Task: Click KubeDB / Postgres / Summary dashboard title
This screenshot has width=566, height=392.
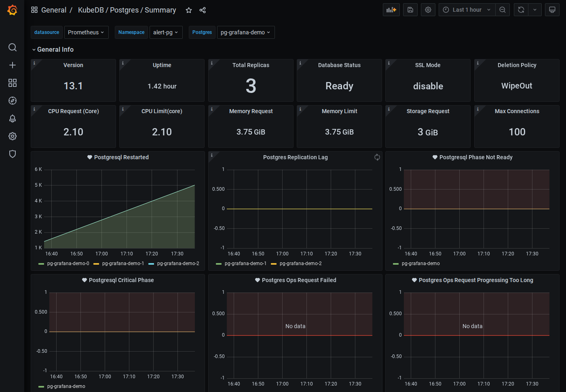Action: (127, 10)
